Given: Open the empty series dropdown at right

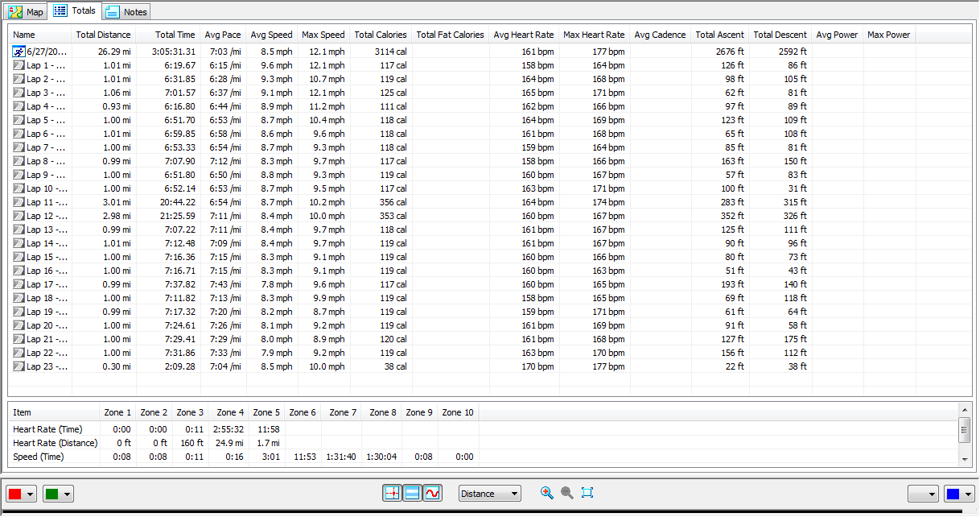Looking at the screenshot, I should 924,494.
